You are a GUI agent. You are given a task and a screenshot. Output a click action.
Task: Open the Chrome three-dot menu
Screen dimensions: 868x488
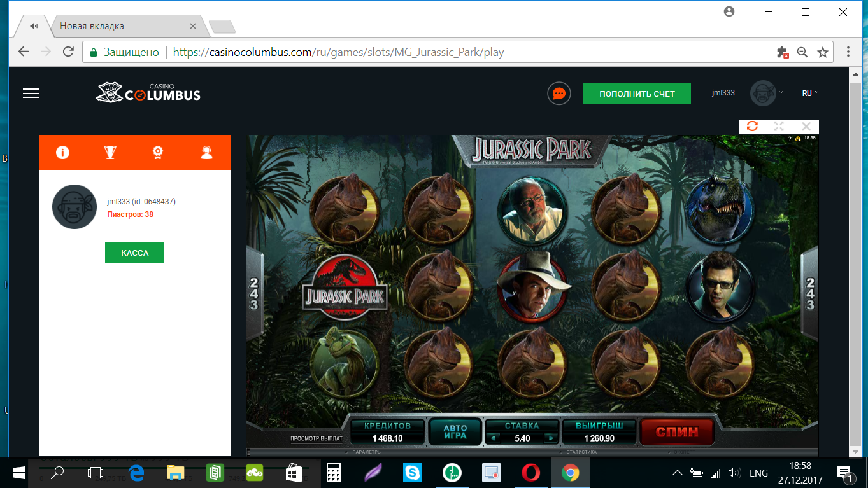848,52
